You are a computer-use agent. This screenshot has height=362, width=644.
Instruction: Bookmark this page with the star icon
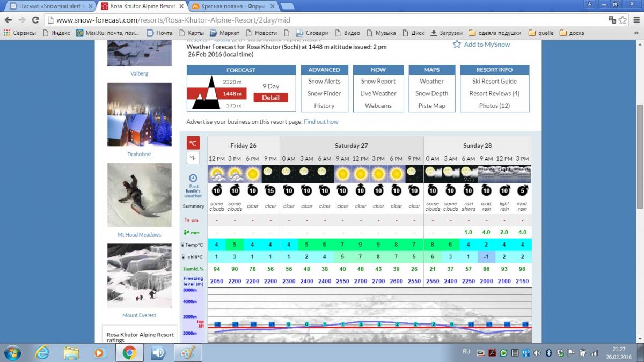coord(623,20)
